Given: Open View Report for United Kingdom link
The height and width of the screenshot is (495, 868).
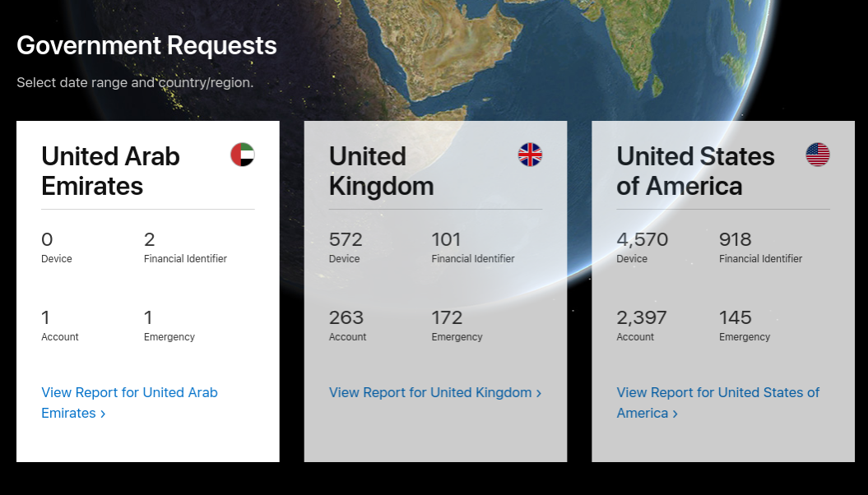Looking at the screenshot, I should [435, 392].
